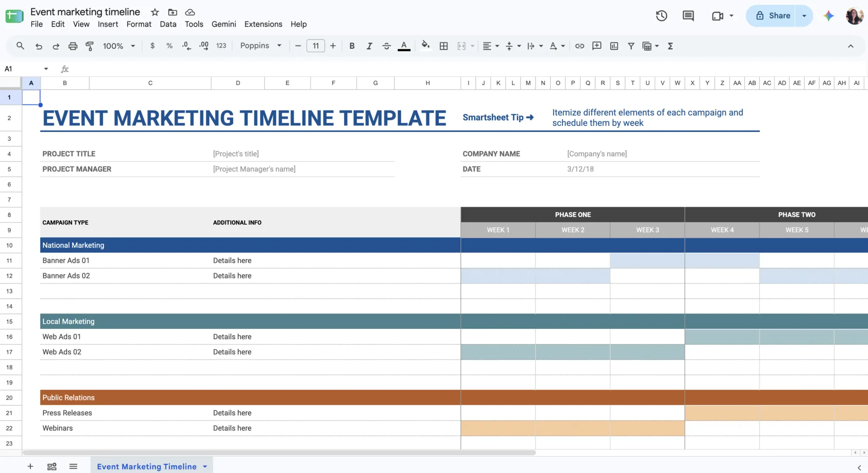The width and height of the screenshot is (868, 473).
Task: Open the comments panel icon
Action: [x=688, y=16]
